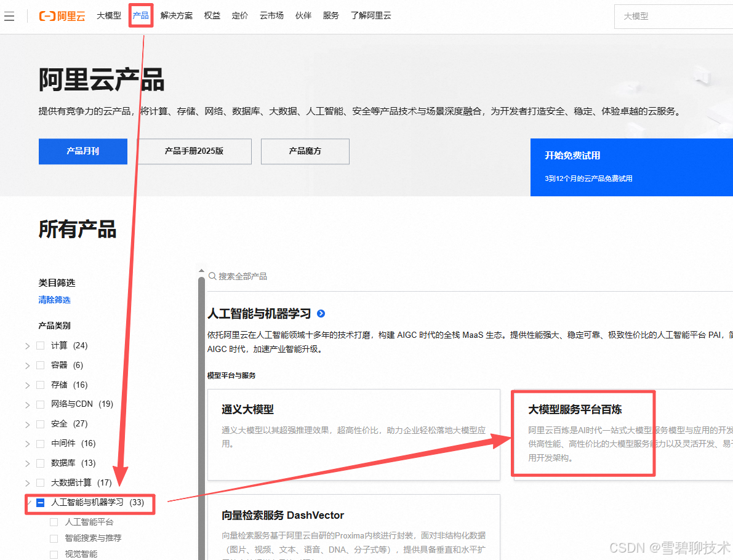Click the 产品月刊 button
The image size is (733, 560).
[82, 151]
